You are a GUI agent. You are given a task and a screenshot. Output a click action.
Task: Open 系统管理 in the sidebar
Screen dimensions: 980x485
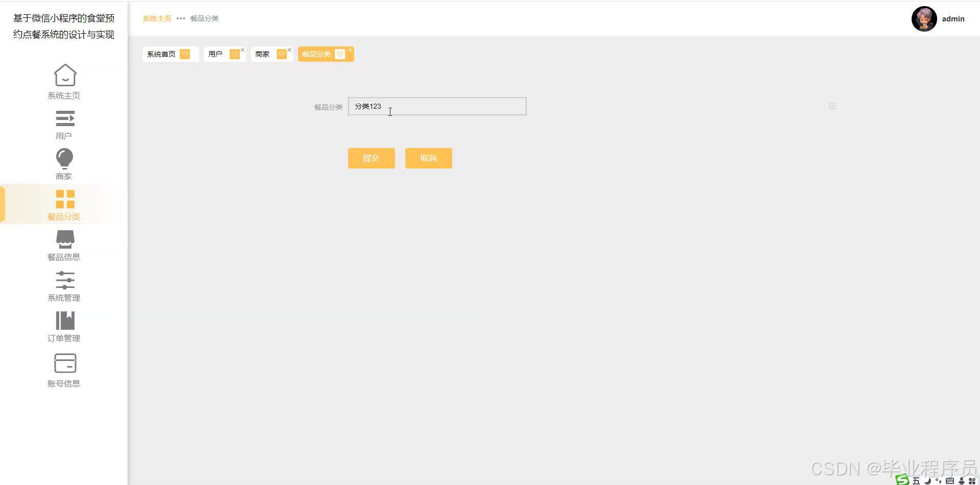click(x=64, y=286)
